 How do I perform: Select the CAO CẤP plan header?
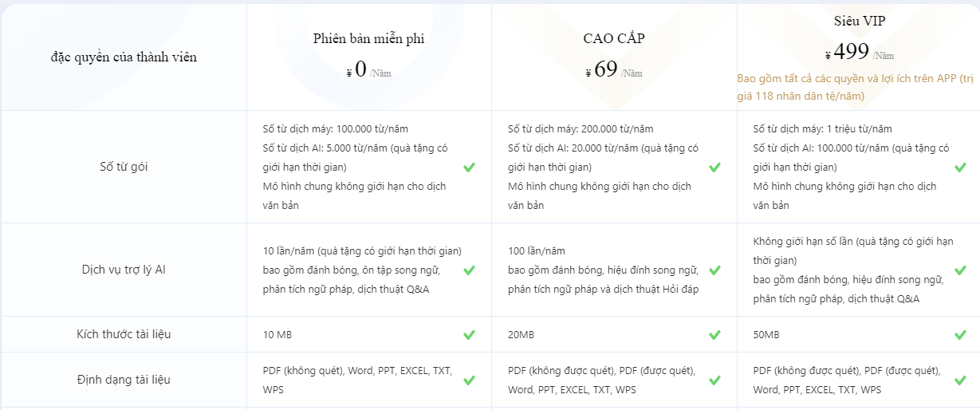click(x=614, y=39)
